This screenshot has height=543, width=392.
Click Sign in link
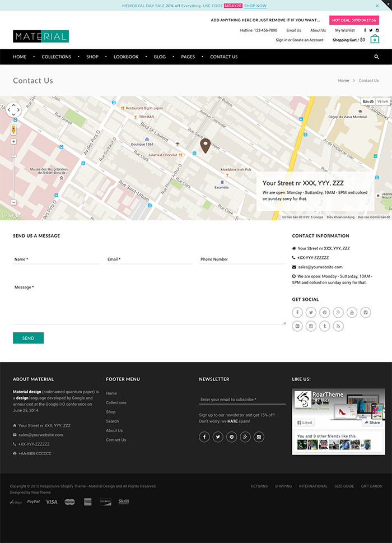(281, 40)
